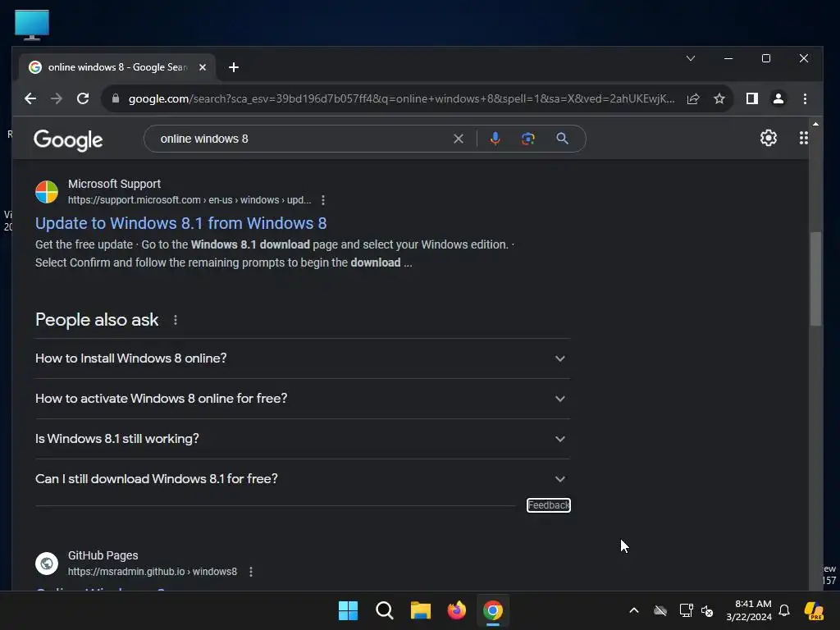Open more options for Microsoft Support result
Viewport: 840px width, 630px height.
[x=323, y=200]
